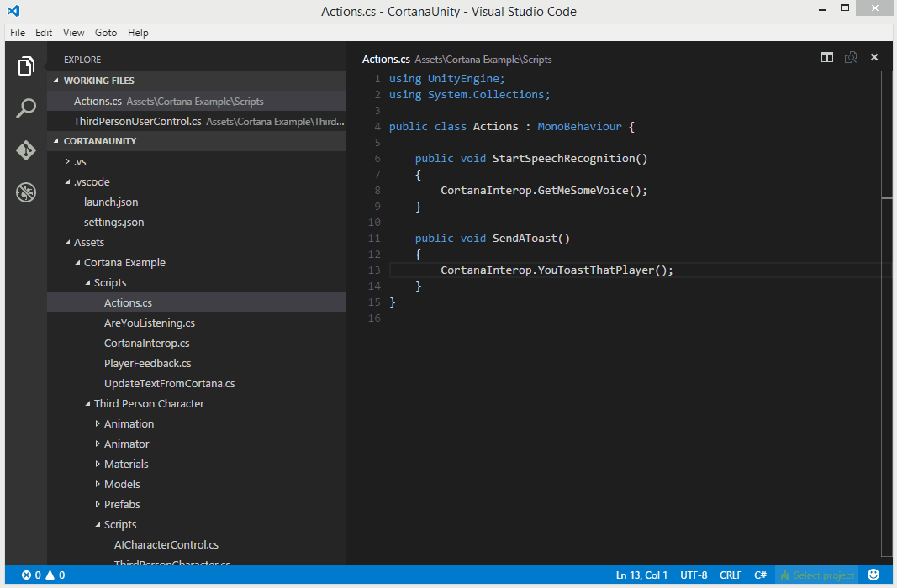Open the Explorer view in activity bar
This screenshot has height=588, width=897.
point(26,66)
